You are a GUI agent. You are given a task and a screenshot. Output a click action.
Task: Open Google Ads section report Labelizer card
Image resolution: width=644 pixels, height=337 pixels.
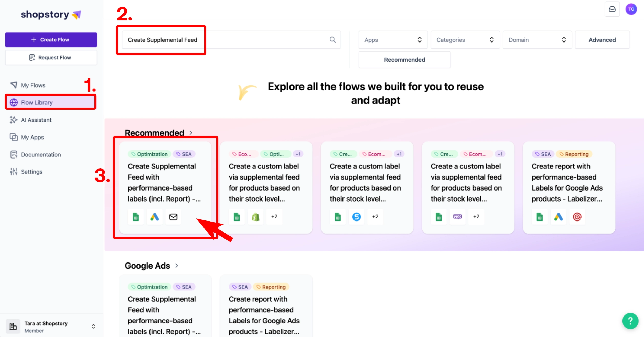pos(266,306)
